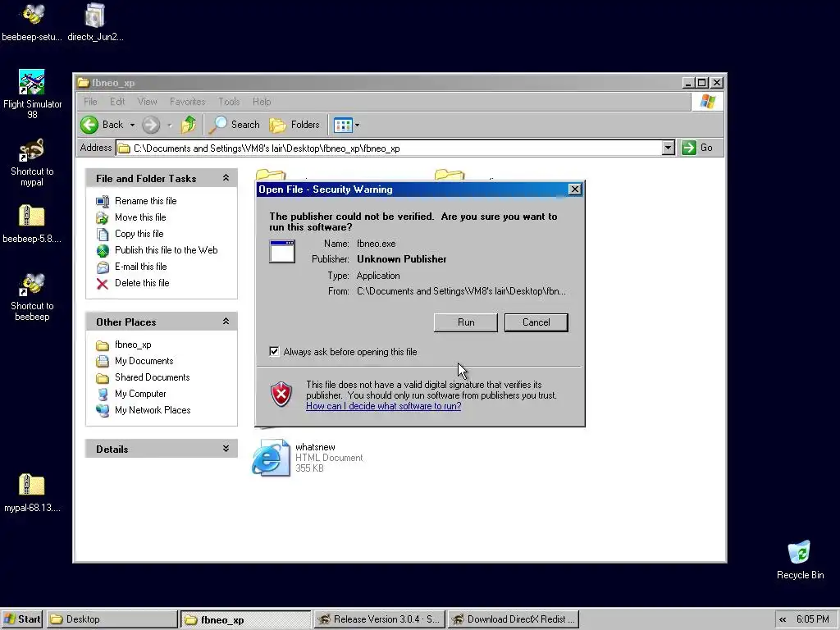Select the whatsnew HTML document icon
This screenshot has width=840, height=630.
pos(271,458)
